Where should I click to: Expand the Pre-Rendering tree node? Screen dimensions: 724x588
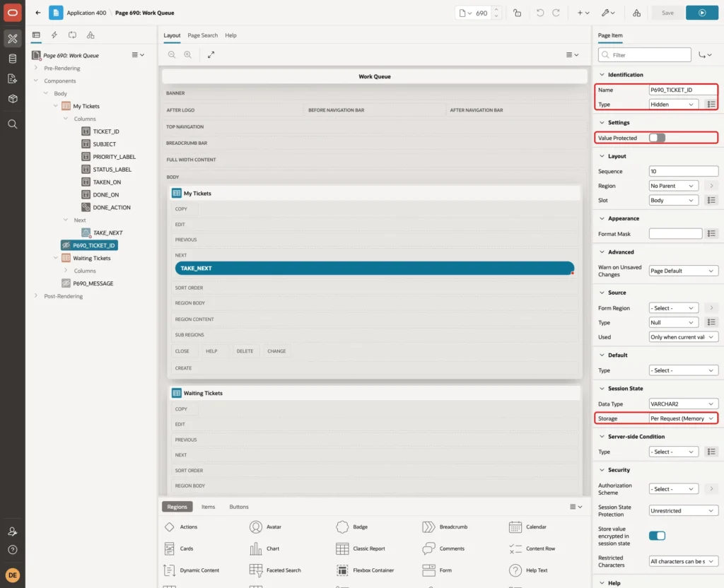click(x=36, y=68)
